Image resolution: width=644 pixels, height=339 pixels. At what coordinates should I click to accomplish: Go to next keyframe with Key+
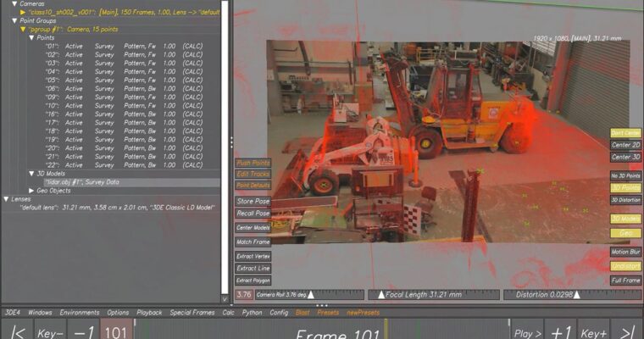pyautogui.click(x=593, y=331)
